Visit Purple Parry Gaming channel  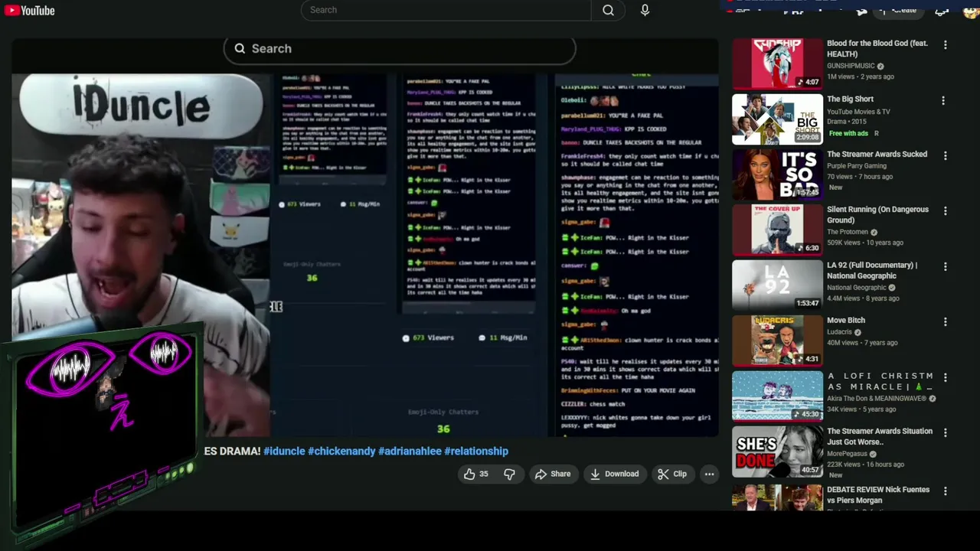[x=856, y=165]
